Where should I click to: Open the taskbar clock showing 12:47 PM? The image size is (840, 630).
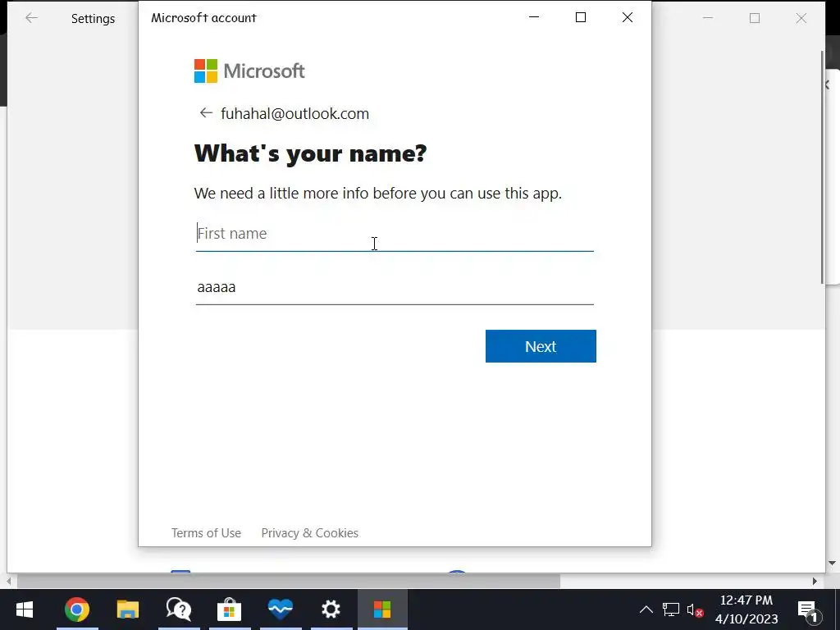pos(746,609)
